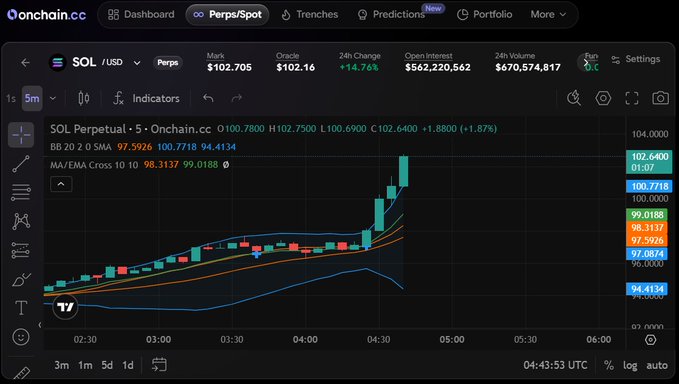This screenshot has width=679, height=384.
Task: Select the brush drawing tool
Action: [21, 279]
